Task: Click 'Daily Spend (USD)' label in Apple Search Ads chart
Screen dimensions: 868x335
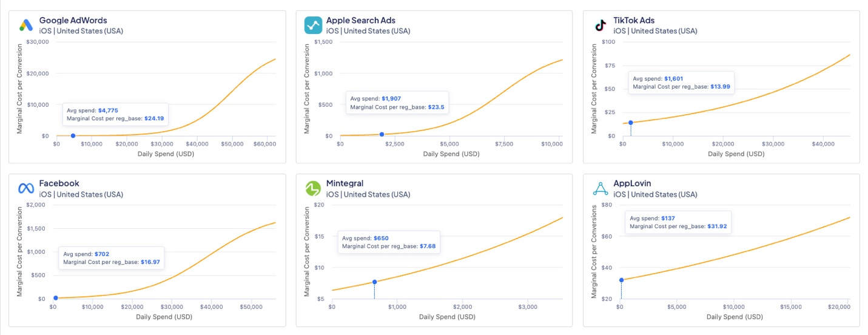Action: (451, 154)
